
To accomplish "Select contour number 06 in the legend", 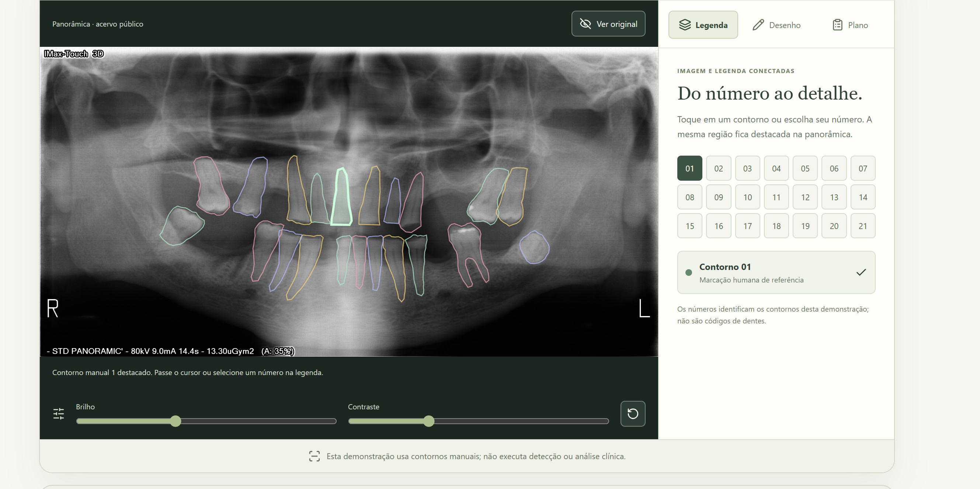I will pos(834,168).
